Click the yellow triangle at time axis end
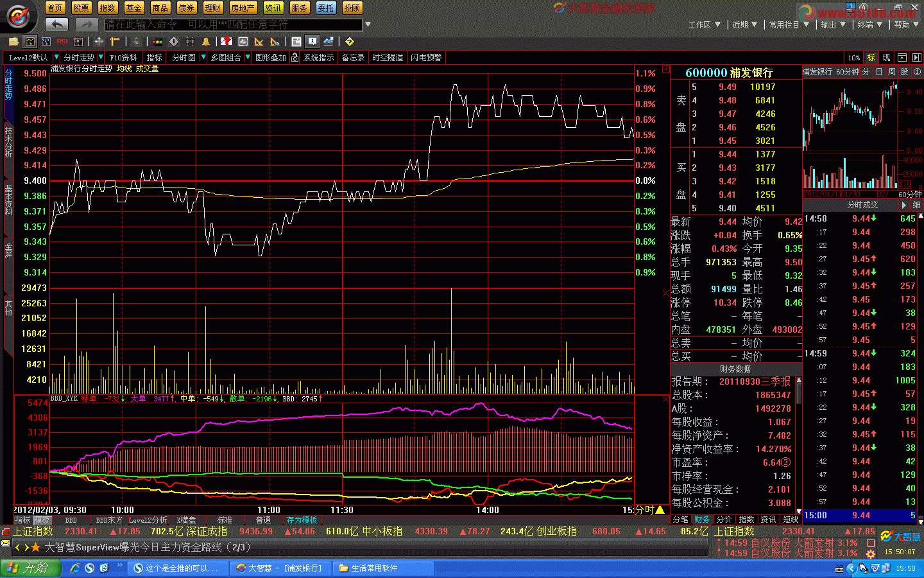 pos(660,510)
